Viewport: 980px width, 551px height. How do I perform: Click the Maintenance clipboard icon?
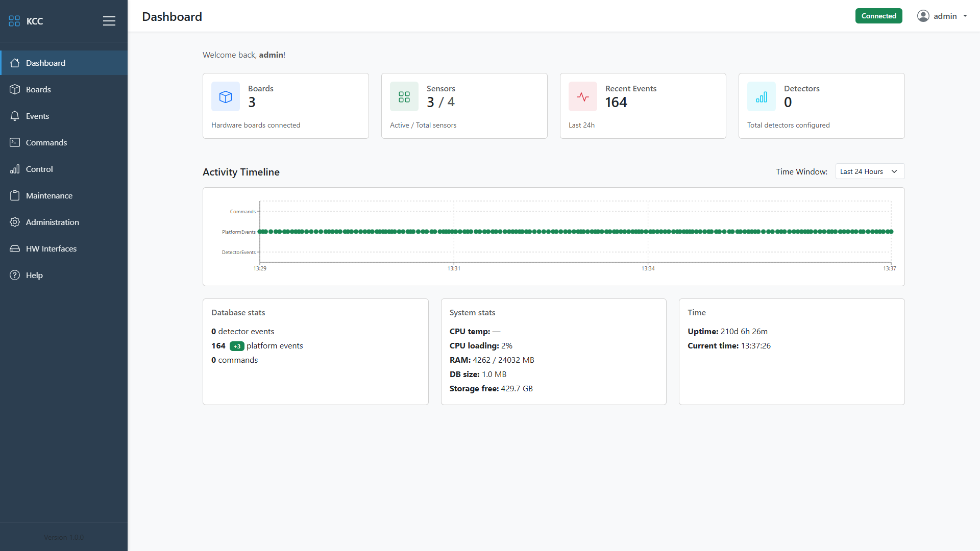click(x=15, y=195)
